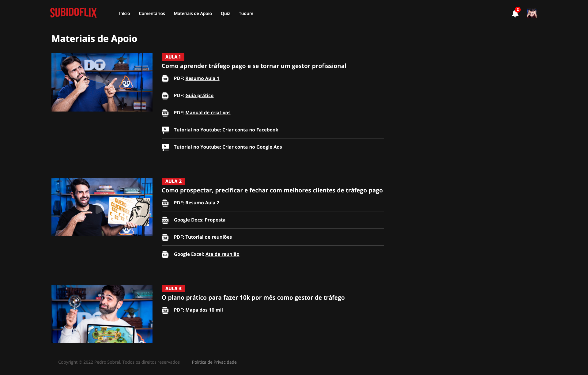The image size is (588, 375).
Task: Click the PDF icon next to Mapa dos 10 mil
Action: click(x=165, y=310)
